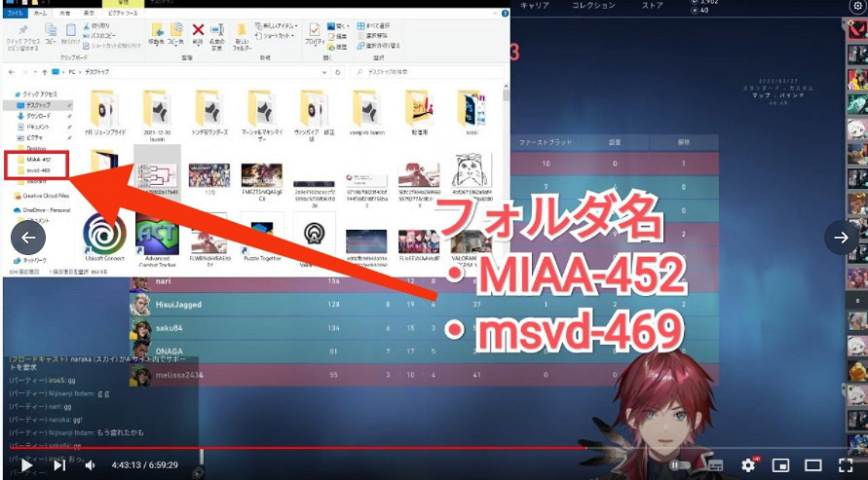This screenshot has width=868, height=480.
Task: Open Valorant Career (キャリア) tab
Action: coord(535,6)
